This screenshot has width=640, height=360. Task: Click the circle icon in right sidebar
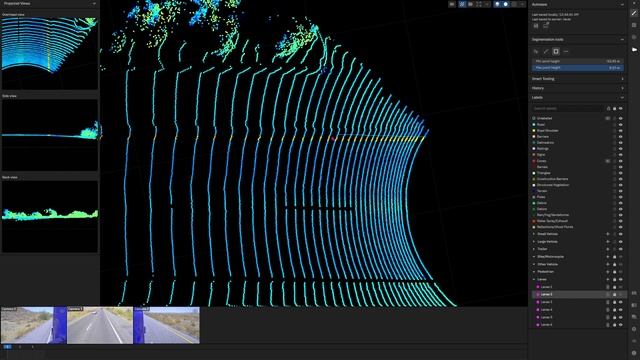[634, 37]
